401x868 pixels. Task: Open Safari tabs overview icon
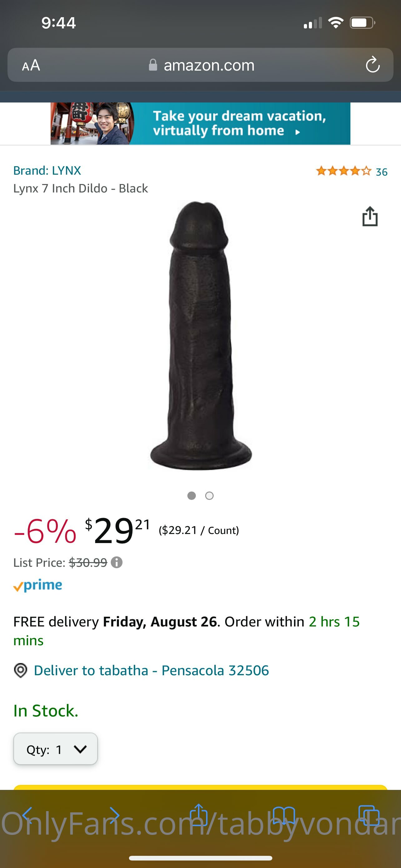click(369, 816)
